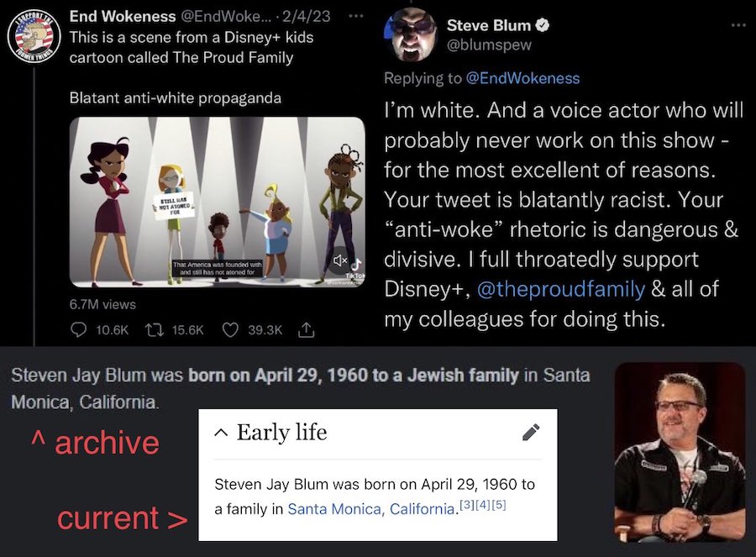
Task: Open more options on Steve Blum's reply
Action: click(738, 25)
